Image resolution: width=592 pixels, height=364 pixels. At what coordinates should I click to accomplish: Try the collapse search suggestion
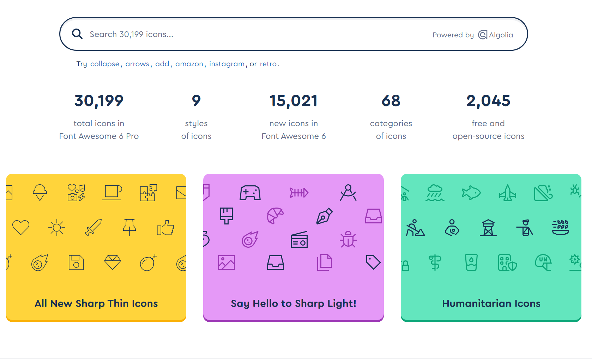click(105, 64)
